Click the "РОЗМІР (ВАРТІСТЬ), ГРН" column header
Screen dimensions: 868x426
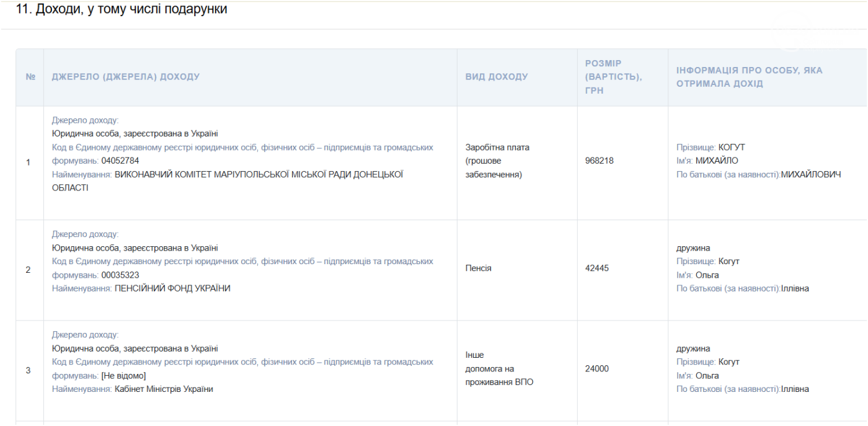(x=613, y=77)
